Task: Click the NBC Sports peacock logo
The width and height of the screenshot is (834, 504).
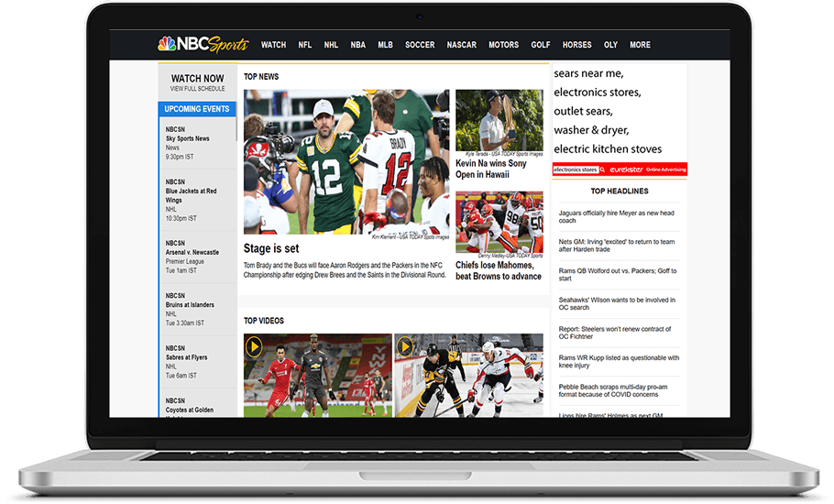Action: coord(203,45)
